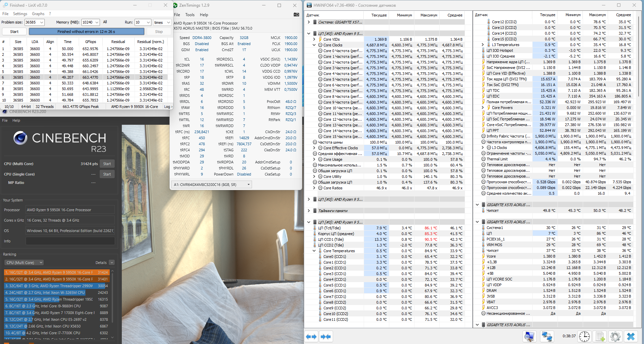644x344 pixels.
Task: Reset HWiNFO sensor timer via clock icon
Action: [584, 336]
